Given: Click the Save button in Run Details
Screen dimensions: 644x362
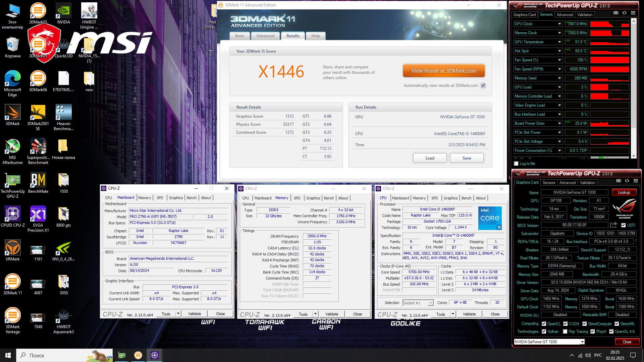Looking at the screenshot, I should point(467,158).
